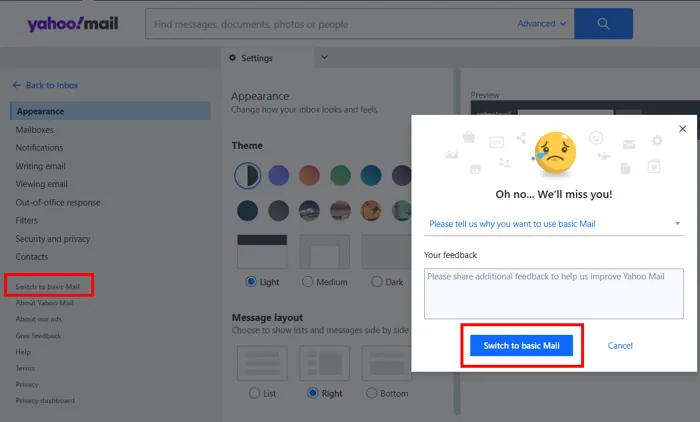Click the Medium mode preview thumbnail
The width and height of the screenshot is (700, 422).
click(325, 251)
